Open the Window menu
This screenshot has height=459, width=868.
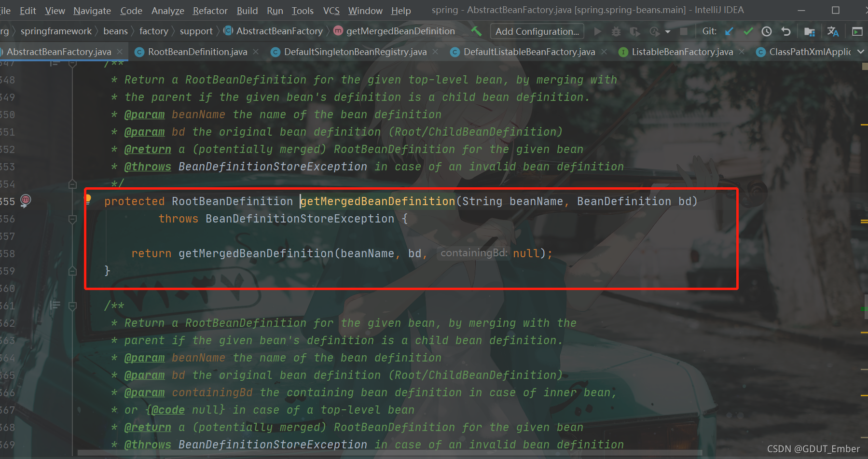point(365,11)
